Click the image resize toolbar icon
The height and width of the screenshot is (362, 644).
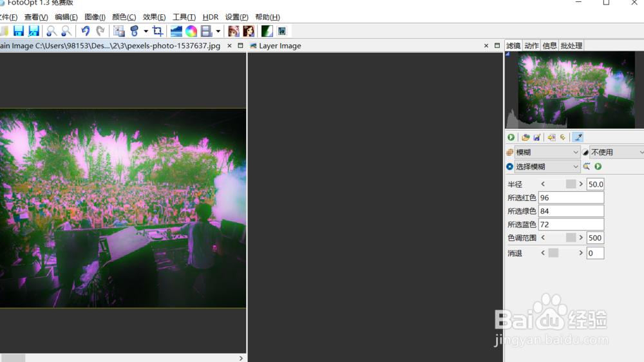pyautogui.click(x=118, y=31)
